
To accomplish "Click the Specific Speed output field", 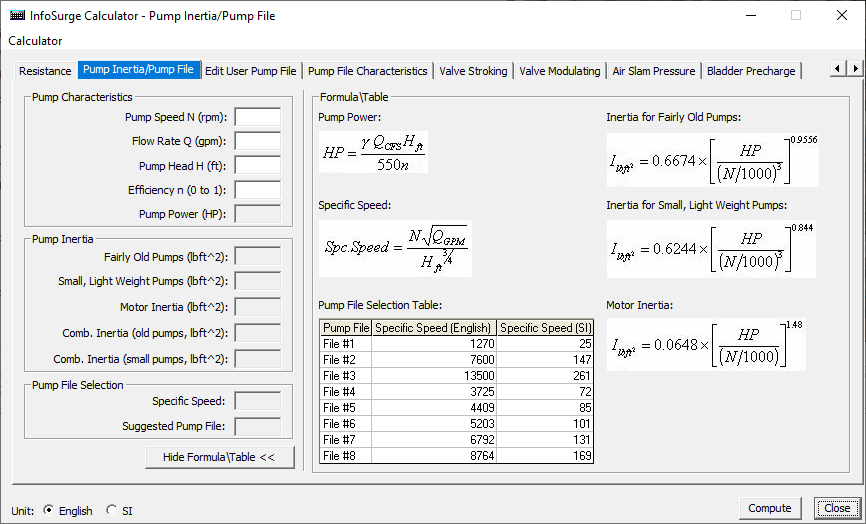I will (x=258, y=401).
